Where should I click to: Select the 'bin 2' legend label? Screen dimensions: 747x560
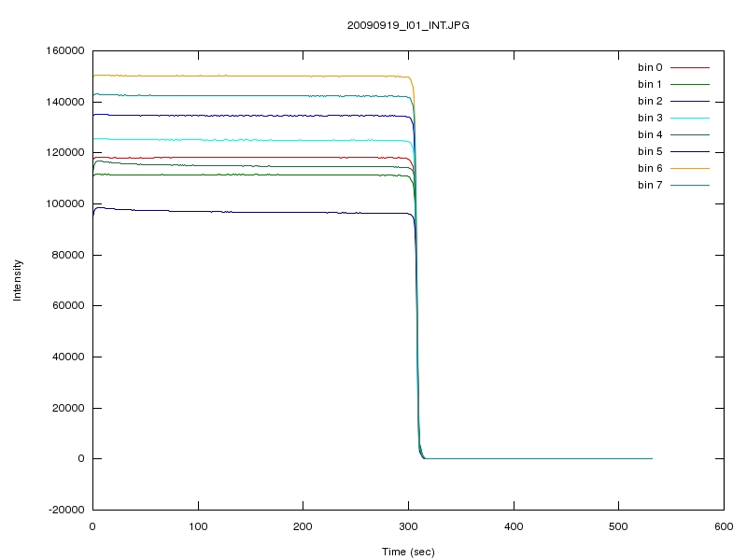tap(650, 101)
